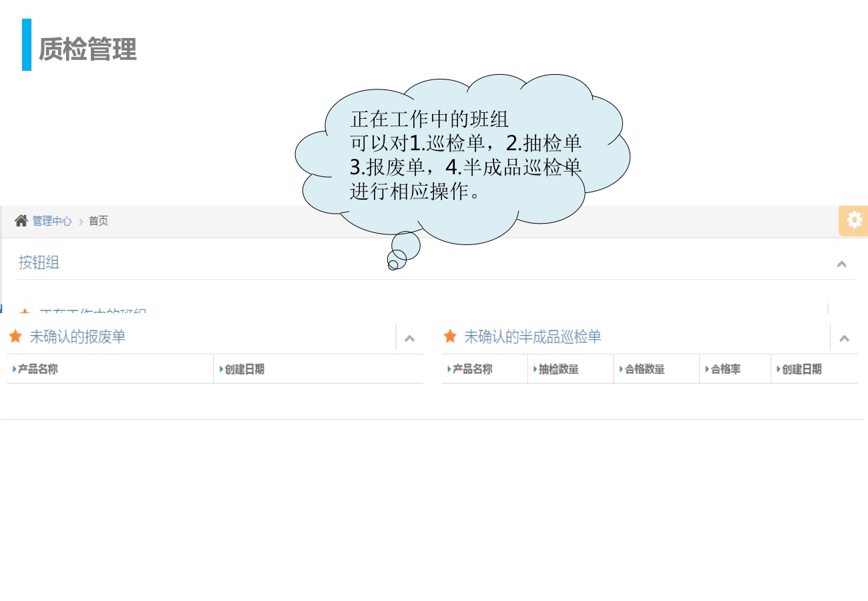Sort 半成品巡检单 table by 合格数量
This screenshot has width=868, height=601.
644,369
